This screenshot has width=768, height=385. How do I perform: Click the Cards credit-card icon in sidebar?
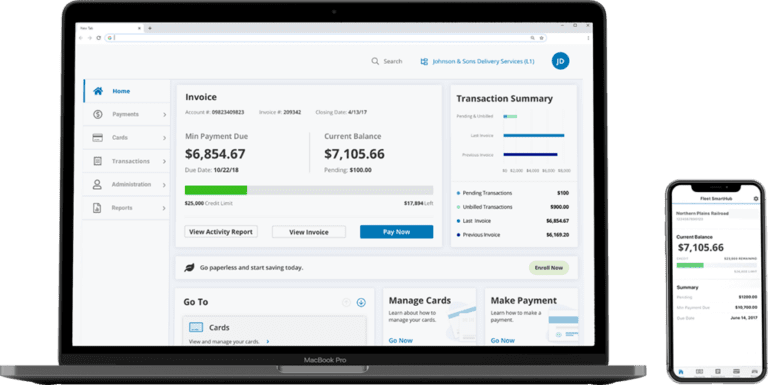tap(97, 138)
